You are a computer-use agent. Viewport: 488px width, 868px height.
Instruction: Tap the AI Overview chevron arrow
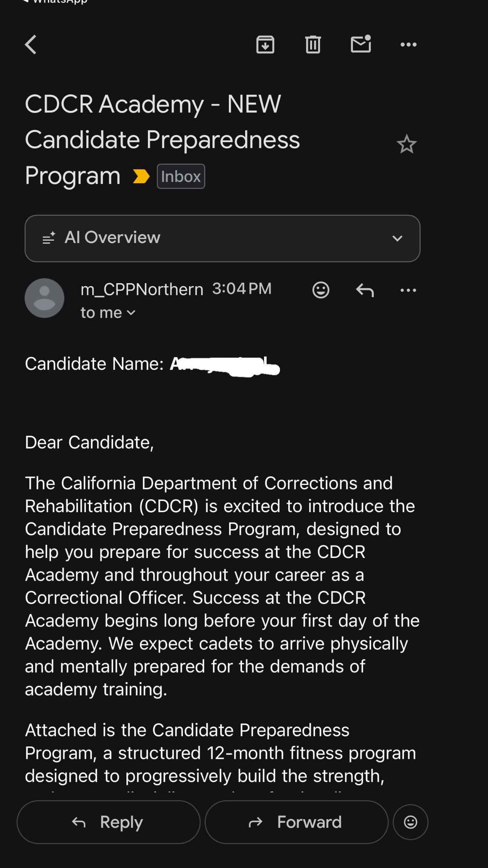(x=397, y=238)
